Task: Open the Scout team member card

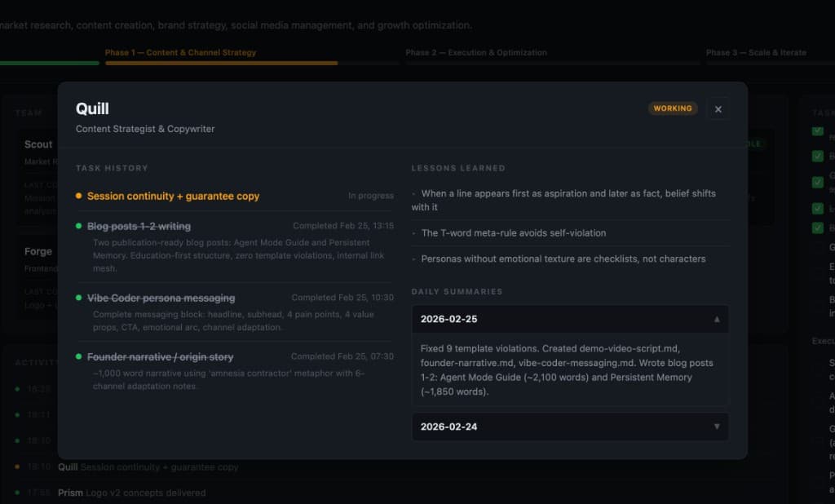Action: click(x=38, y=145)
